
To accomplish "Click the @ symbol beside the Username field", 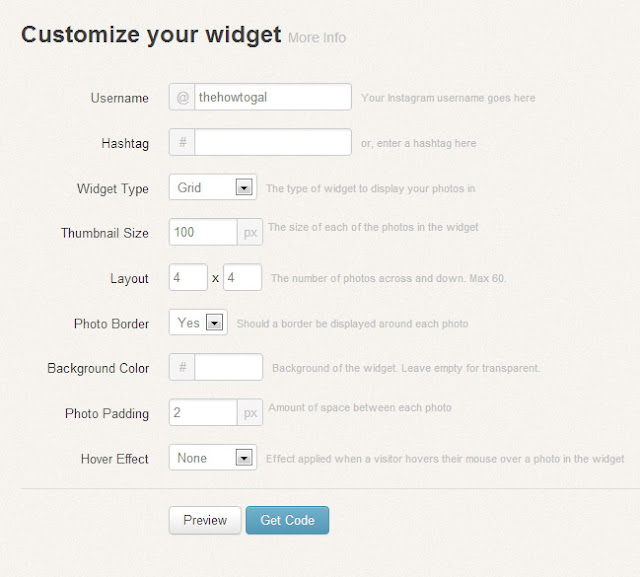I will (182, 97).
